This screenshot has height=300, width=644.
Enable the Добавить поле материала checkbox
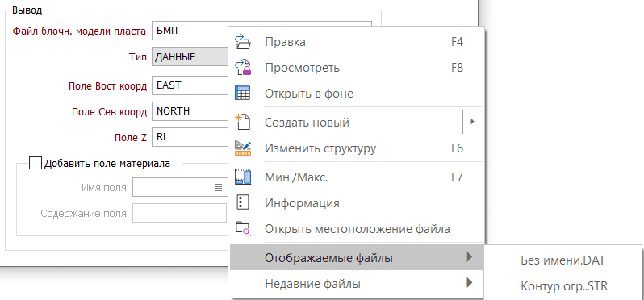(36, 164)
